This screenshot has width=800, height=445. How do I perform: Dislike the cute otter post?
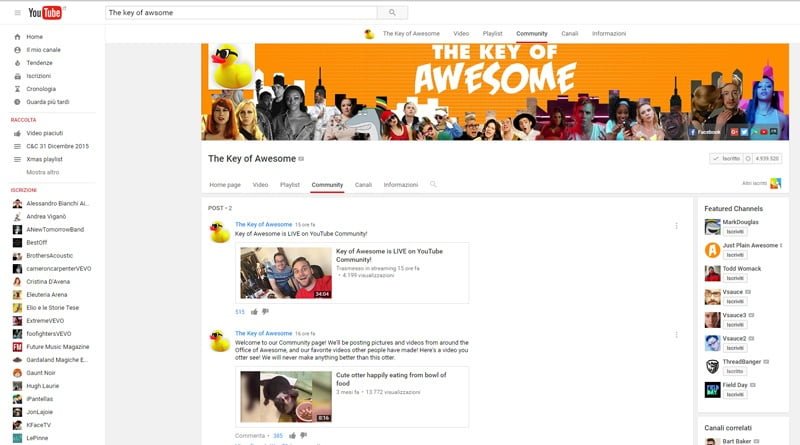tap(304, 436)
